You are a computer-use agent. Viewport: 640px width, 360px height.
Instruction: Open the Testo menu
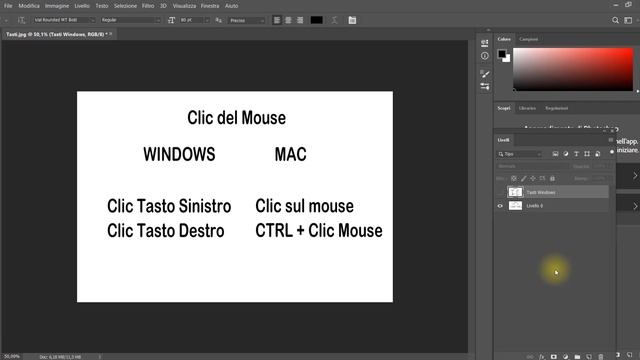[102, 6]
